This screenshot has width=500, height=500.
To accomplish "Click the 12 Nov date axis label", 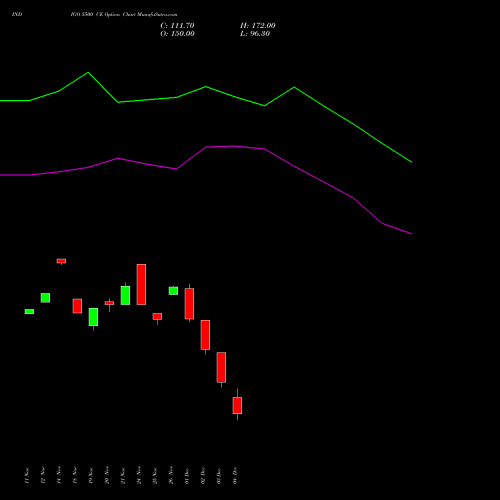I will tap(43, 475).
